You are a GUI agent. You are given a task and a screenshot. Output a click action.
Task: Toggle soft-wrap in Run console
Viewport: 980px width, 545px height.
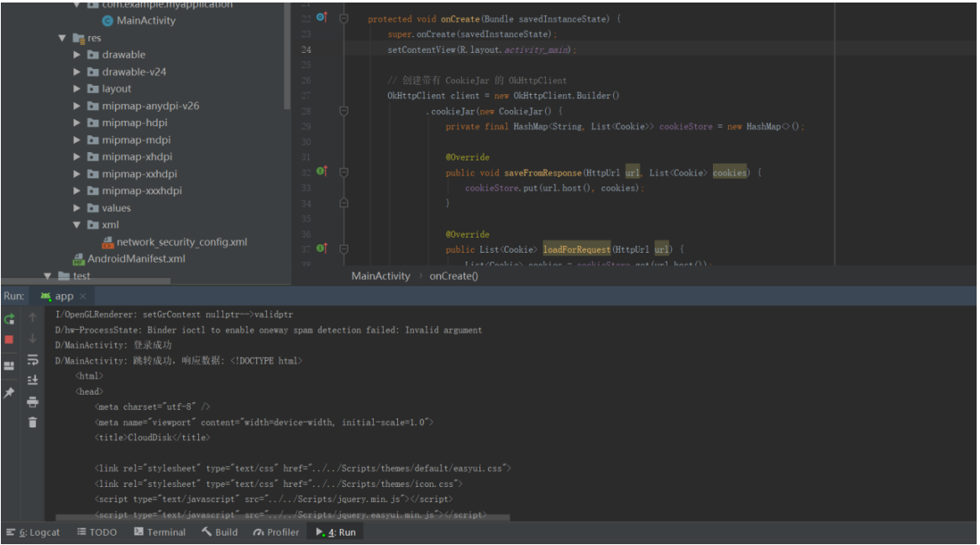tap(33, 359)
